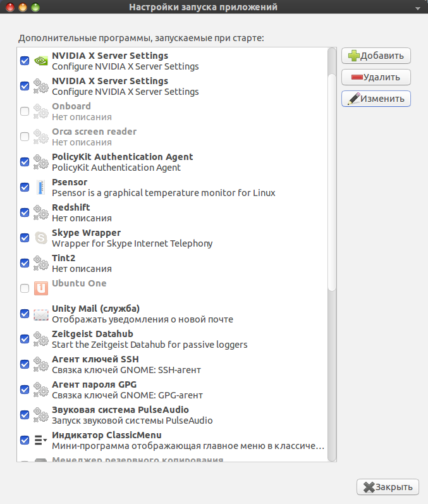Select 'Start the Zeitgeist Datahub for passive loggers'

(x=150, y=345)
